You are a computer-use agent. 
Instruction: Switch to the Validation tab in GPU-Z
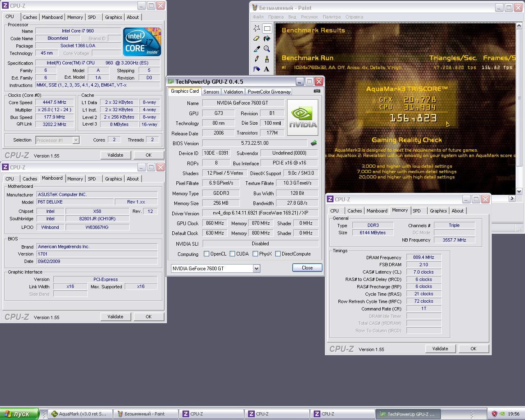pos(233,92)
